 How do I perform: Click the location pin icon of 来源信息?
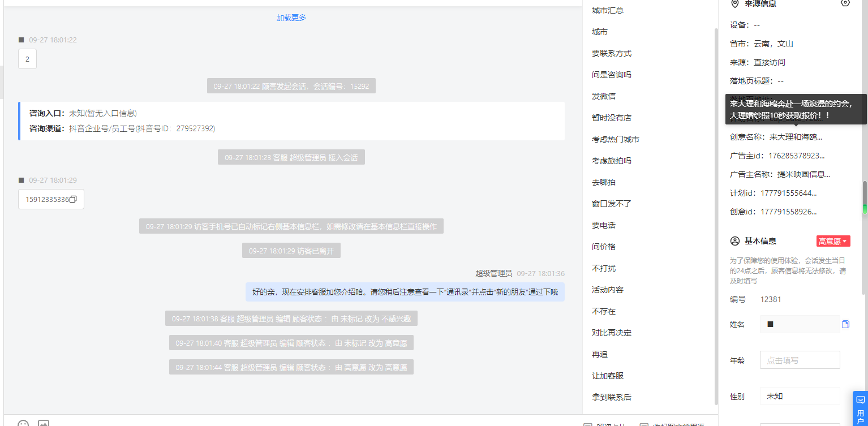tap(735, 3)
